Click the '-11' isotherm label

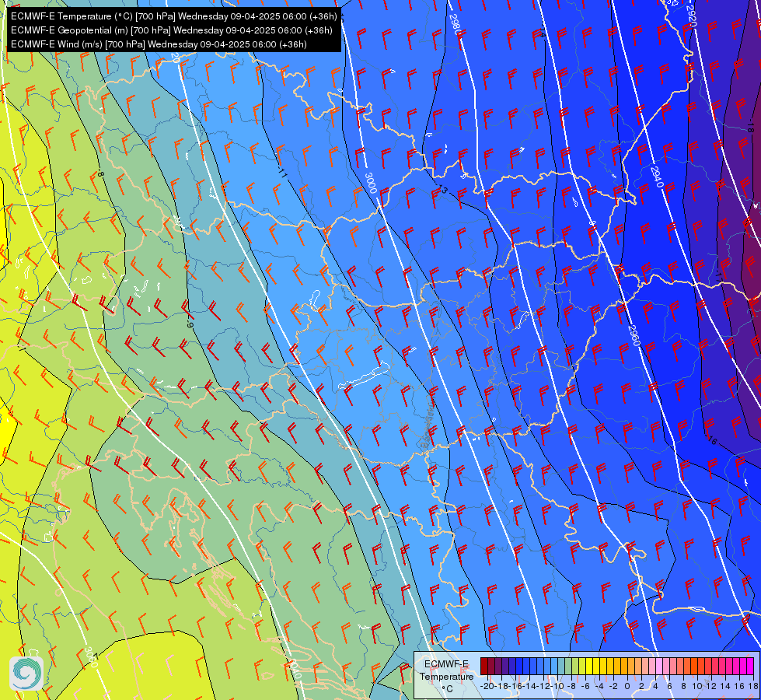coord(283,171)
